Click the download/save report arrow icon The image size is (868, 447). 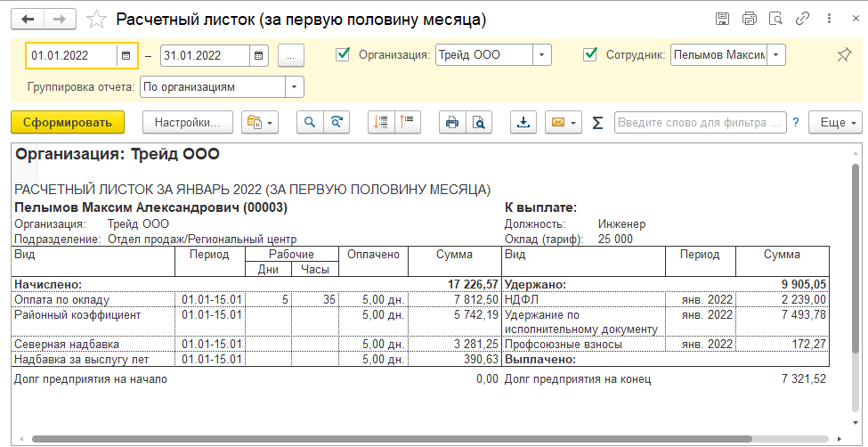pos(523,122)
